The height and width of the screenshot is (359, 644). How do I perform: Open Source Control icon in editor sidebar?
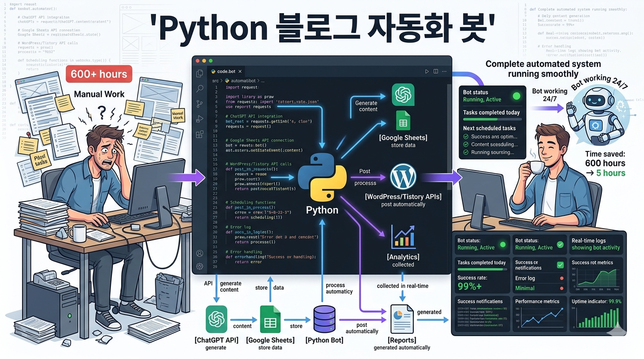tap(199, 104)
